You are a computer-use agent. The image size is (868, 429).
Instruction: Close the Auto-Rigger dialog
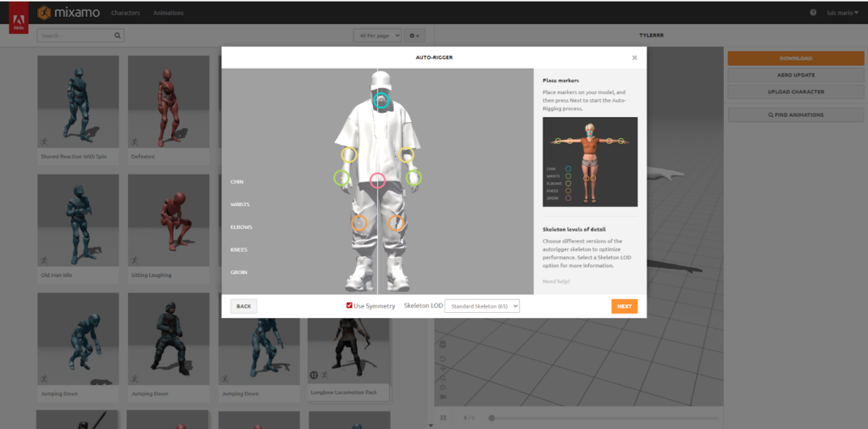tap(634, 58)
